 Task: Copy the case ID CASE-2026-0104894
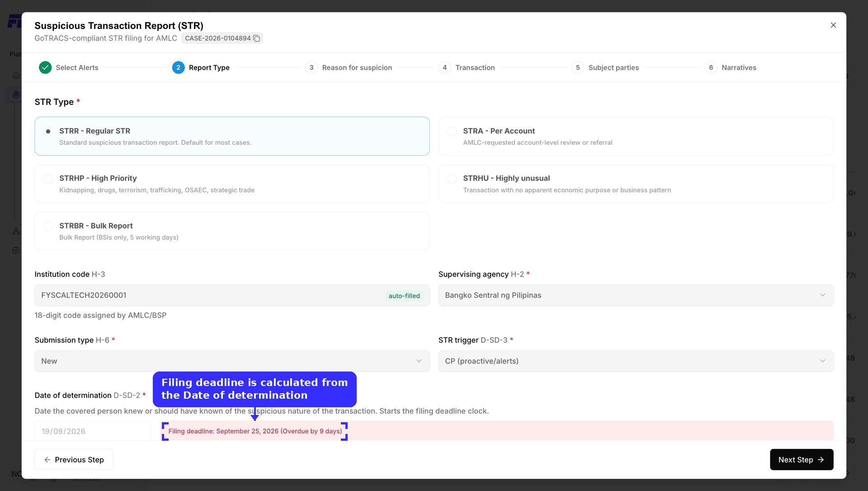[x=257, y=38]
